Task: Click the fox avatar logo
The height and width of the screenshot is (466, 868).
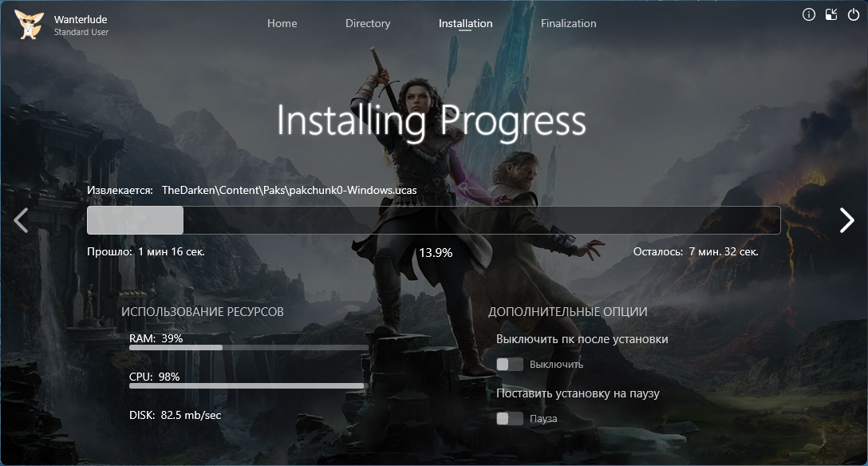Action: pos(29,25)
